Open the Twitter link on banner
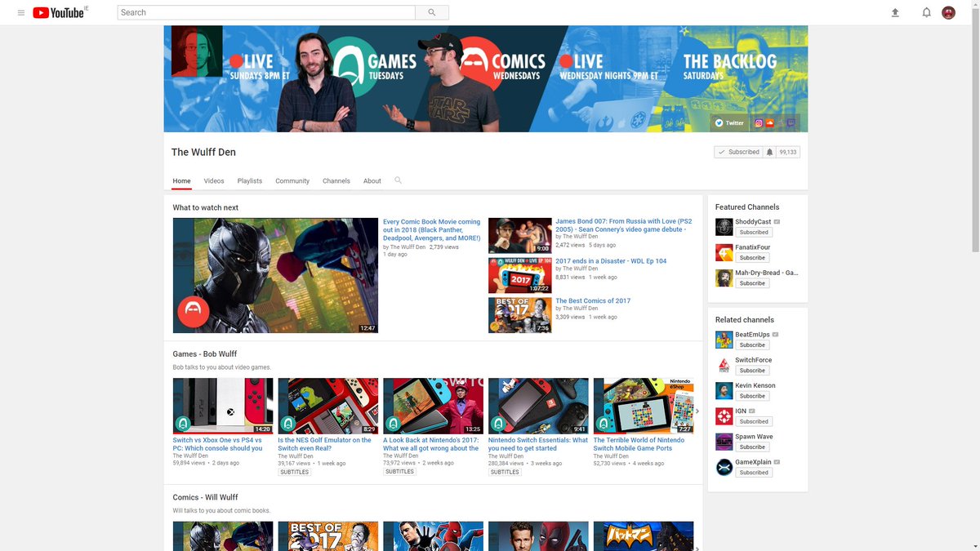 click(730, 123)
